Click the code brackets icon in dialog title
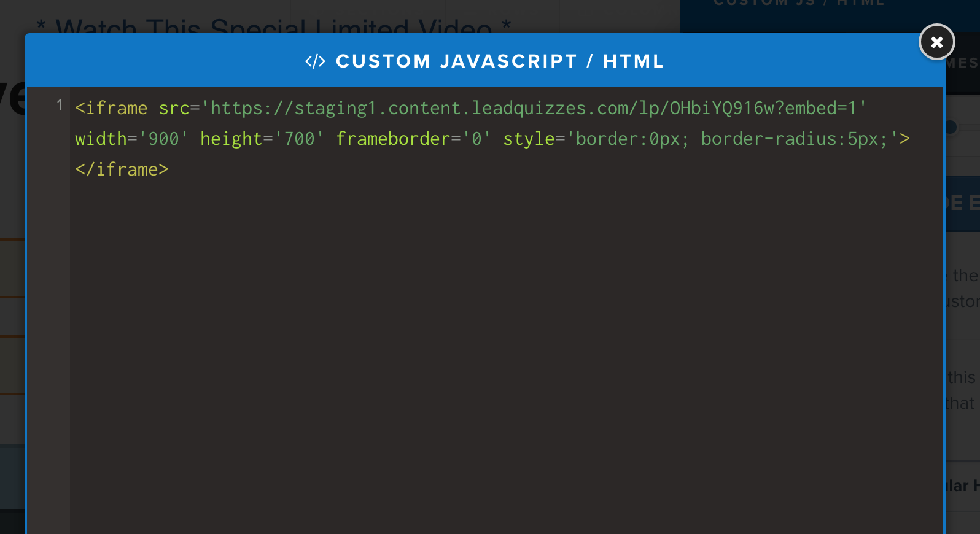Screen dimensions: 980x534 pyautogui.click(x=315, y=61)
